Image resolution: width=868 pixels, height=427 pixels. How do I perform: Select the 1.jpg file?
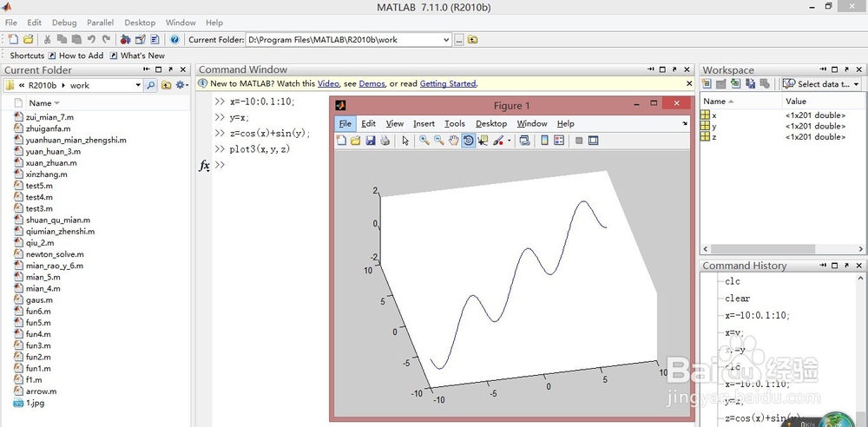click(x=35, y=403)
